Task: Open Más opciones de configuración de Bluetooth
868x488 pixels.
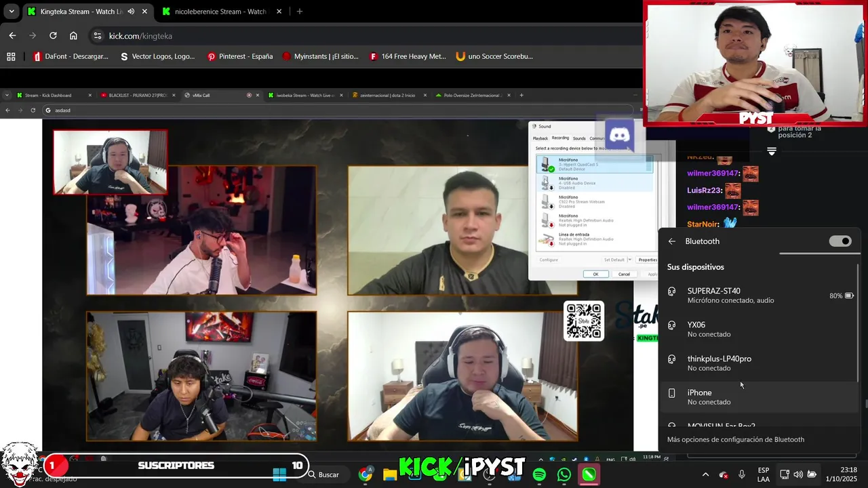Action: (x=736, y=439)
